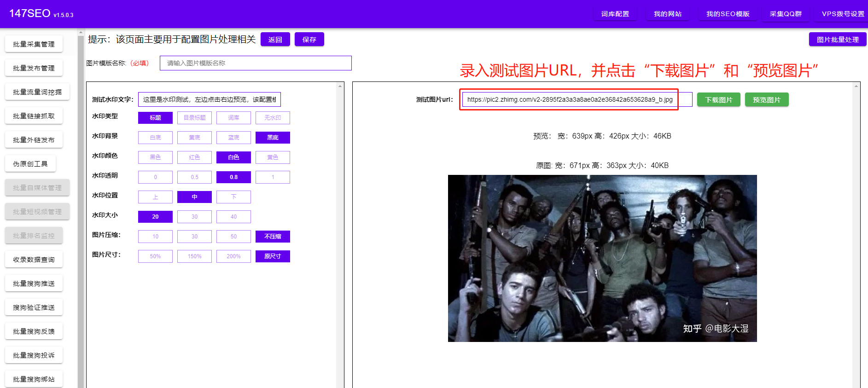Set 水印透明 to 1
868x388 pixels.
[273, 177]
